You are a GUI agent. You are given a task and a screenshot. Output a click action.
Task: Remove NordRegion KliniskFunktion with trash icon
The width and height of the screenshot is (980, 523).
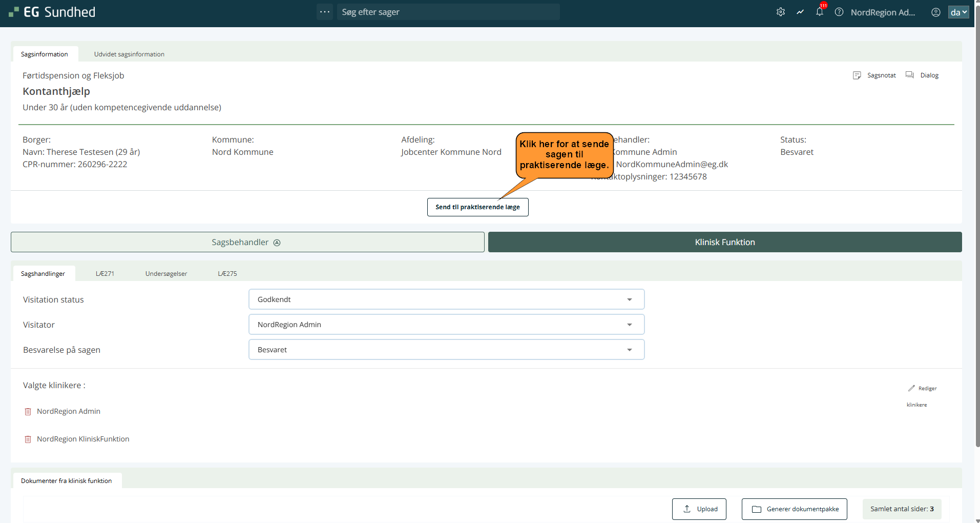coord(28,439)
